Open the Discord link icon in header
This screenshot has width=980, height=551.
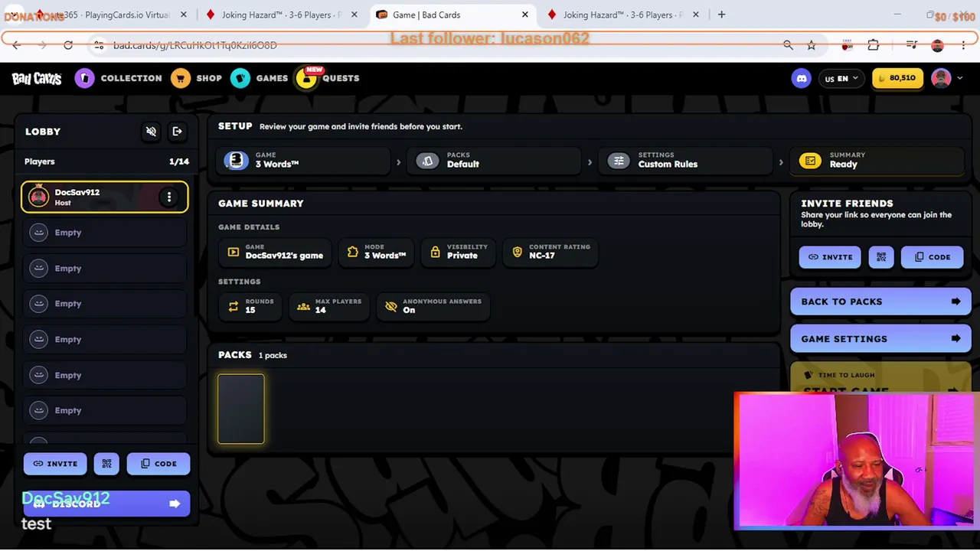tap(802, 78)
